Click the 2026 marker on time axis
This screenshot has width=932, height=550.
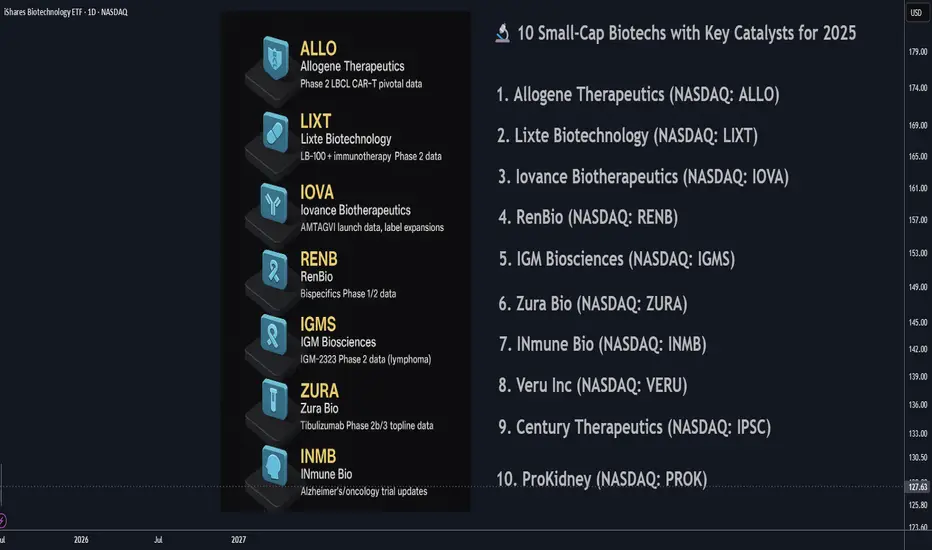click(x=81, y=540)
